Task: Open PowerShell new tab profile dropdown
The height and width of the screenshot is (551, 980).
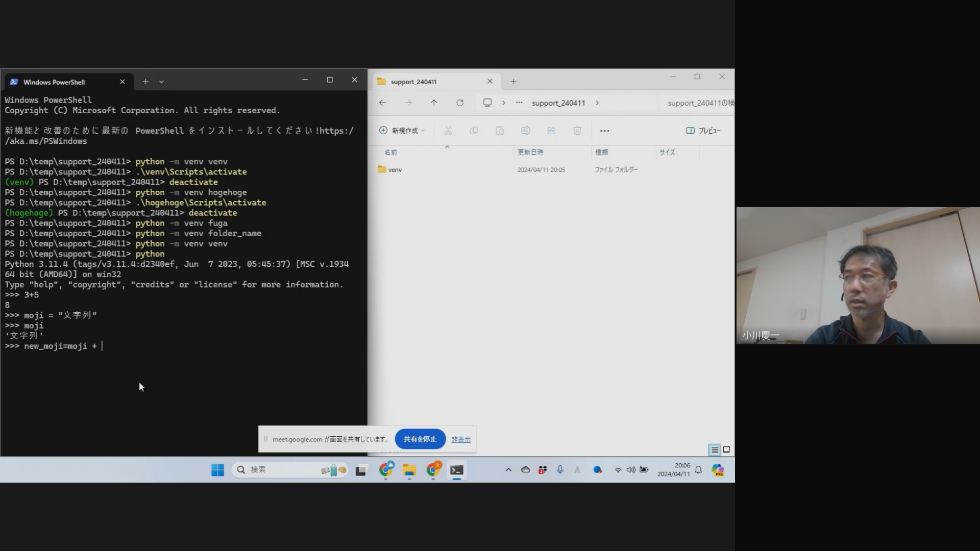Action: pyautogui.click(x=161, y=82)
